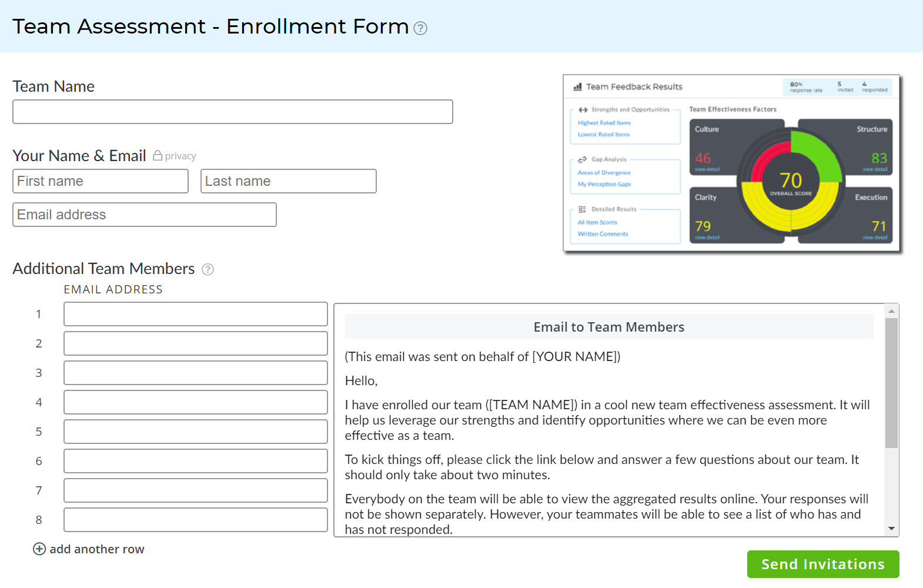Click the padlock privacy icon
923x588 pixels.
[158, 155]
